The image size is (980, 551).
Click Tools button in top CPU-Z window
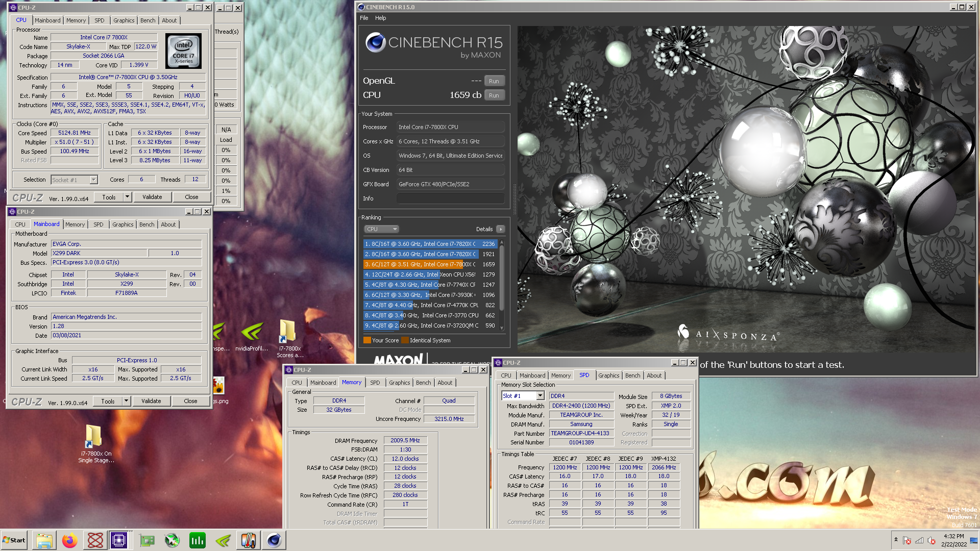[x=109, y=197]
